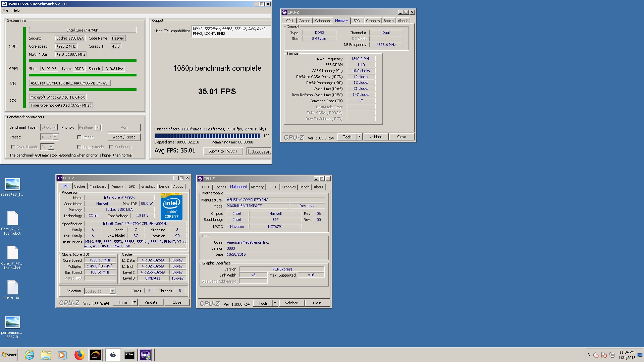
Task: Enable Overkill mode checkbox
Action: point(13,147)
